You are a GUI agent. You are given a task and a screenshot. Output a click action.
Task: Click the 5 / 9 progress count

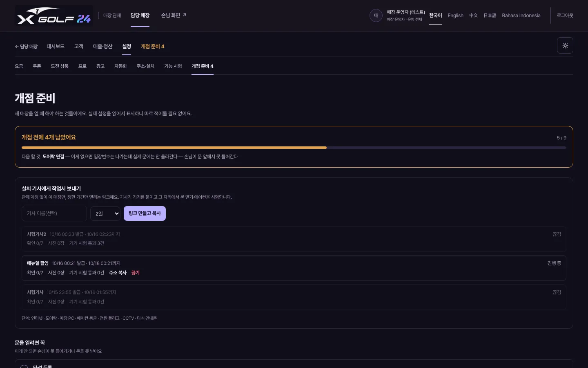561,138
